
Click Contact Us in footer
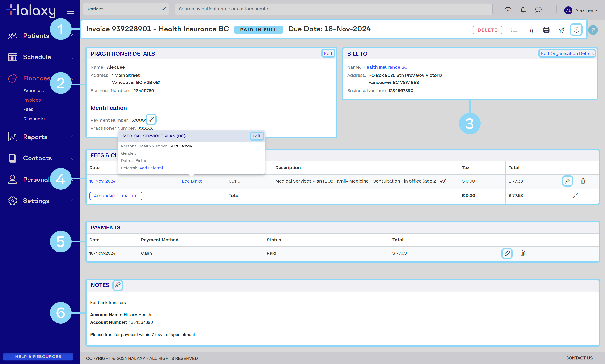[x=579, y=358]
